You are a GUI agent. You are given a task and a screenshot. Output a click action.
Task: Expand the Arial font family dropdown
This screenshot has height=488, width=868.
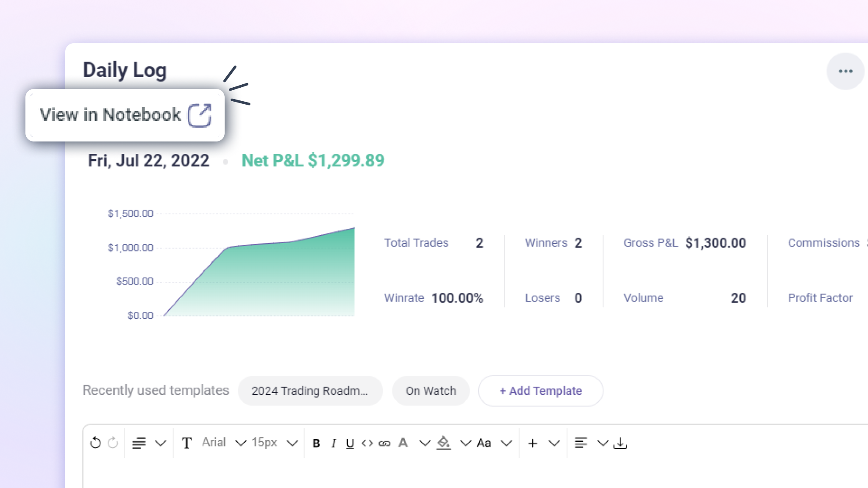coord(241,443)
